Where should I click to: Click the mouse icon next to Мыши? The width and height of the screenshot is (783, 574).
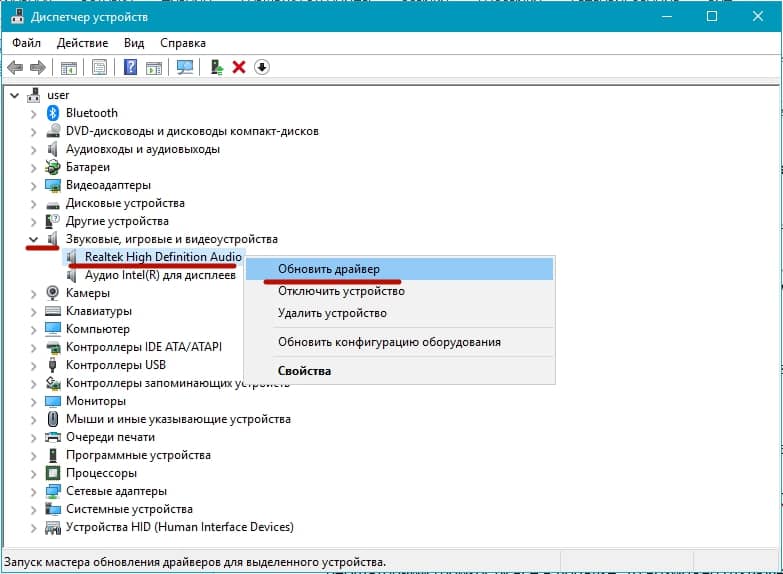(53, 419)
